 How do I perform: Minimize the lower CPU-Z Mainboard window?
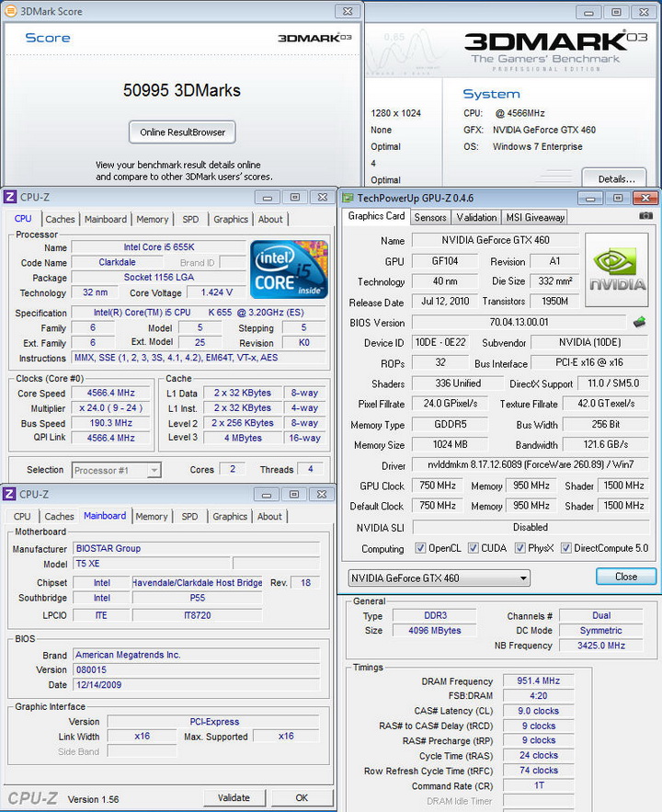[267, 495]
